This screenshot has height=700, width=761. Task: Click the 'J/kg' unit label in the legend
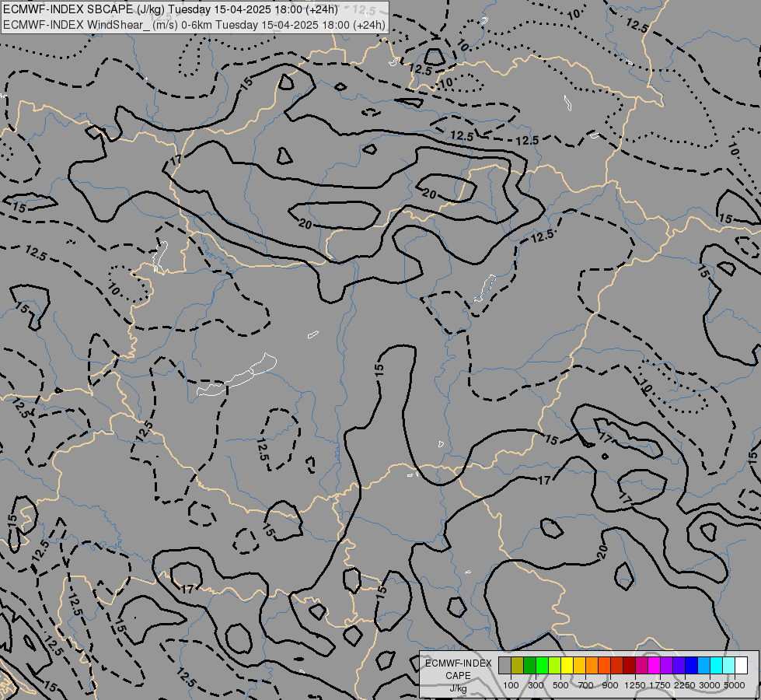point(458,688)
